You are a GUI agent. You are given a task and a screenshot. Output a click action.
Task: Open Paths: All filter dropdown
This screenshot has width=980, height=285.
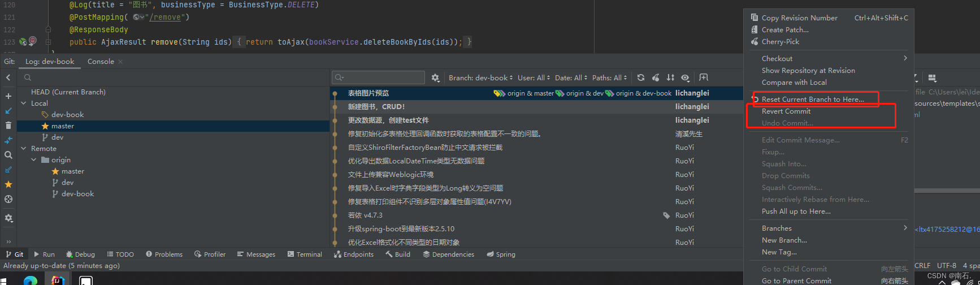click(610, 78)
